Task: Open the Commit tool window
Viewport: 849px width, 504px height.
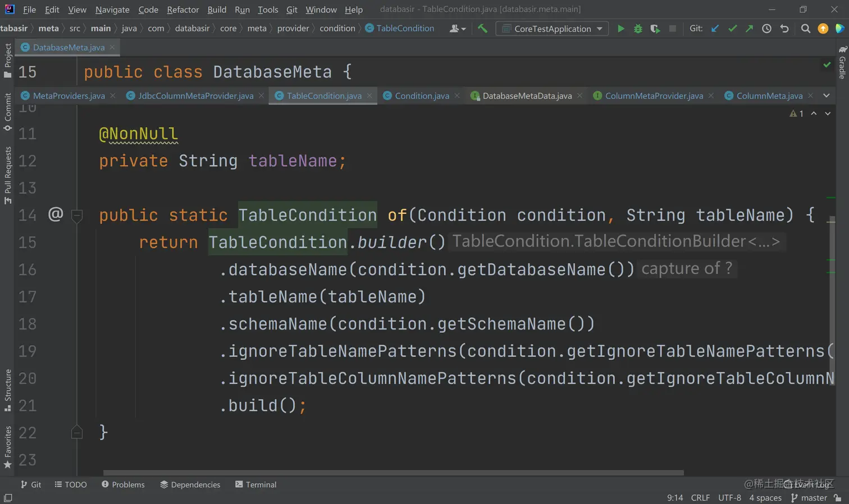Action: [8, 112]
